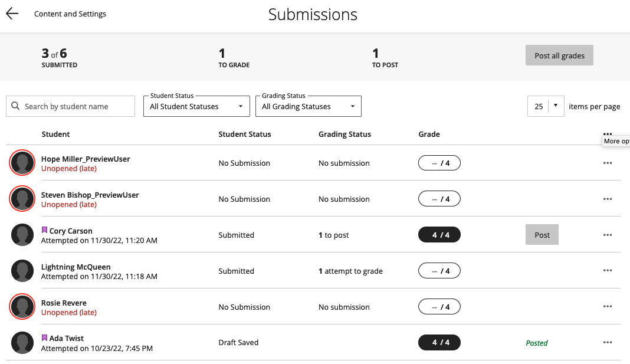The width and height of the screenshot is (630, 364).
Task: Click the column header more options icon
Action: [x=608, y=134]
